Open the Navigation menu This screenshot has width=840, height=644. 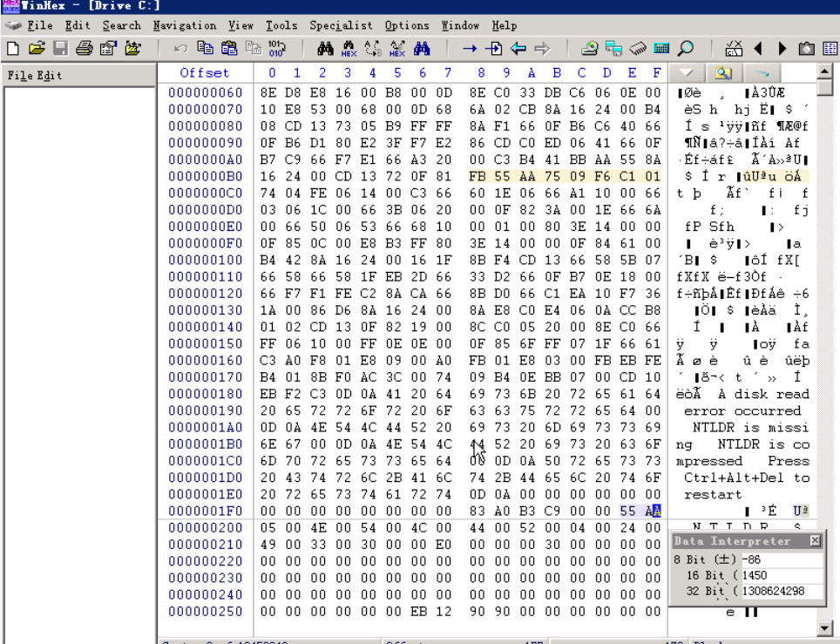tap(184, 25)
